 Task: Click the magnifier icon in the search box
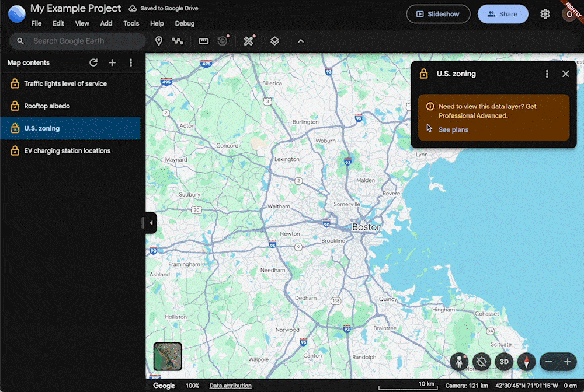(x=20, y=41)
